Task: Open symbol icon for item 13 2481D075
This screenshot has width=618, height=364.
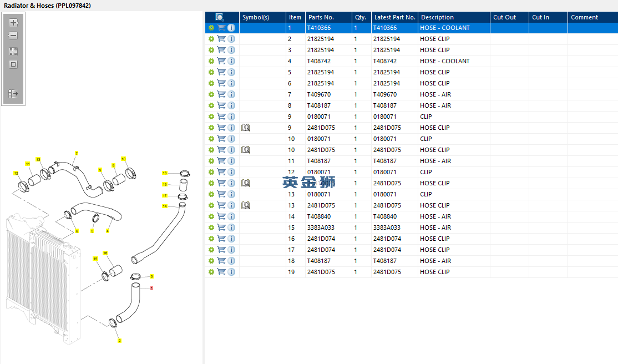Action: click(246, 205)
